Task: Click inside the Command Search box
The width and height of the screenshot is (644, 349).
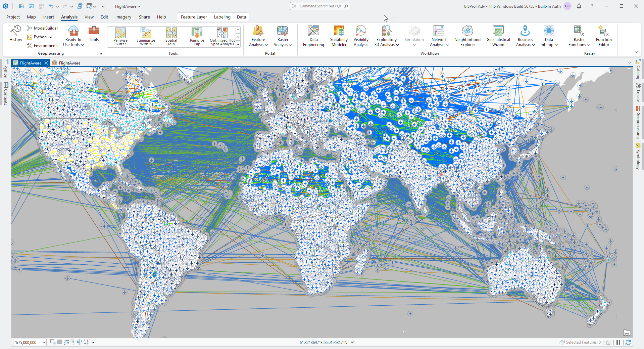Action: click(319, 6)
